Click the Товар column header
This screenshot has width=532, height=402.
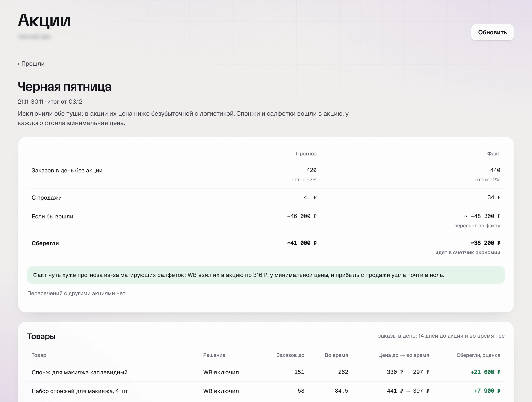click(39, 355)
